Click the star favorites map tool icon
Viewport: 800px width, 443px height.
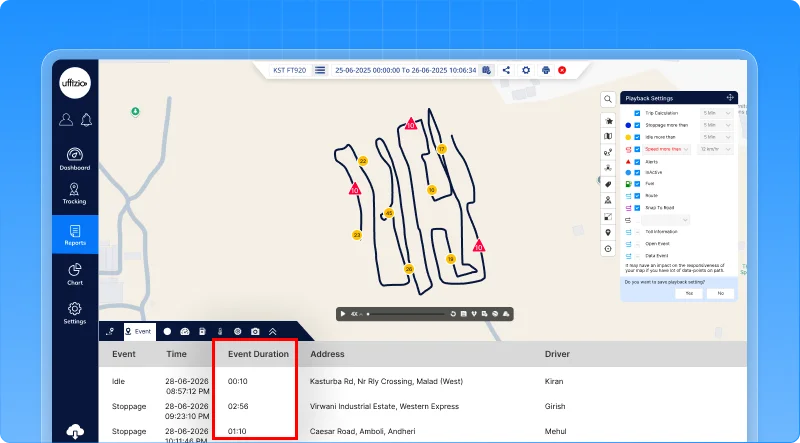pyautogui.click(x=608, y=121)
